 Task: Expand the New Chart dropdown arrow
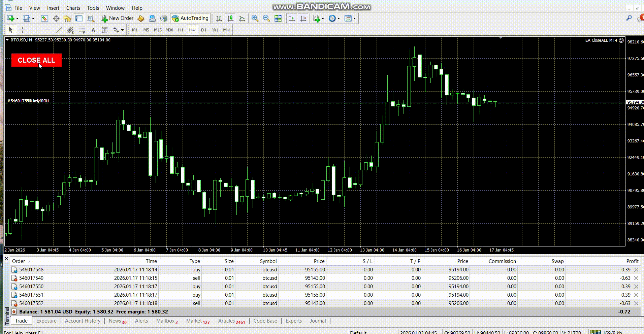coord(17,19)
